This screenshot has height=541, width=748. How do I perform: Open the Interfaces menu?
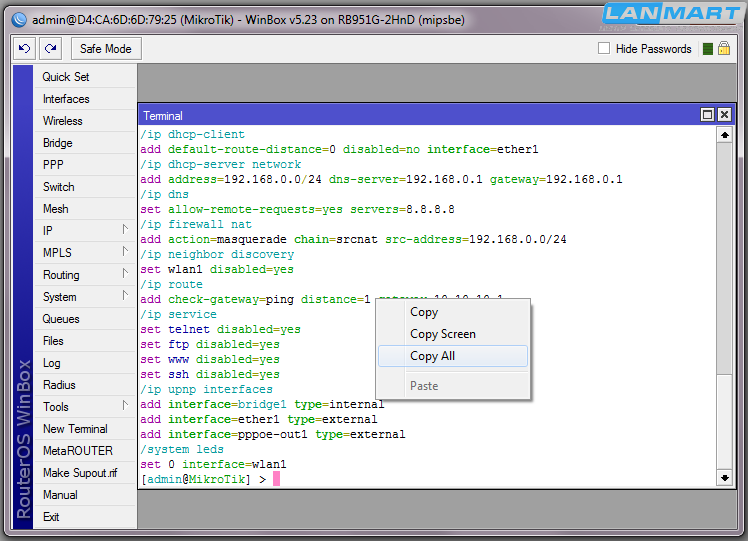(85, 99)
